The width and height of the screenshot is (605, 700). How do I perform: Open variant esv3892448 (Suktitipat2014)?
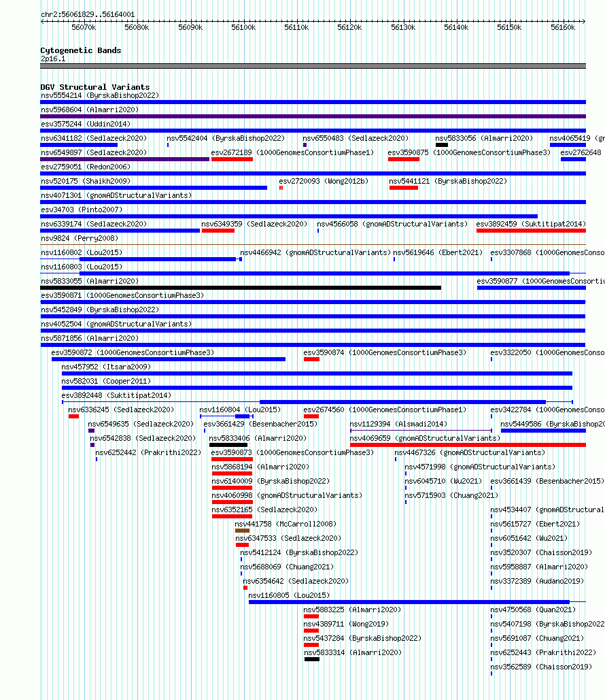pyautogui.click(x=116, y=395)
